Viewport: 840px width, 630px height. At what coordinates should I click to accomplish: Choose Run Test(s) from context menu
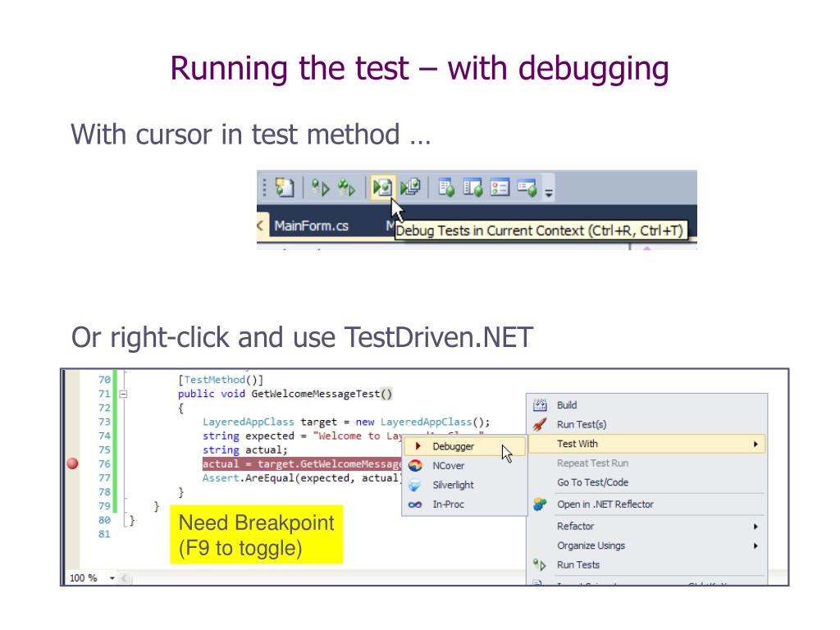coord(648,424)
